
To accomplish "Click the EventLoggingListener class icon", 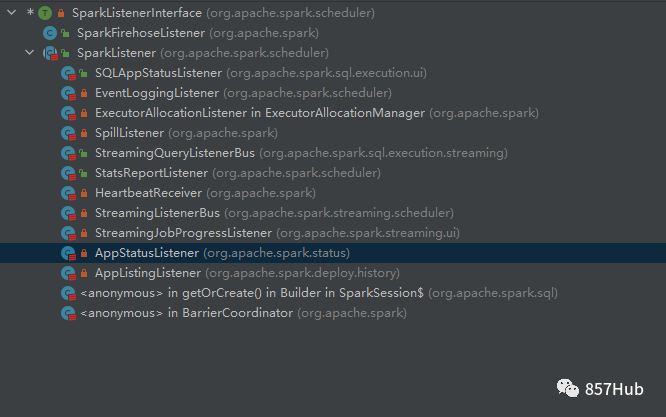I will [x=68, y=93].
